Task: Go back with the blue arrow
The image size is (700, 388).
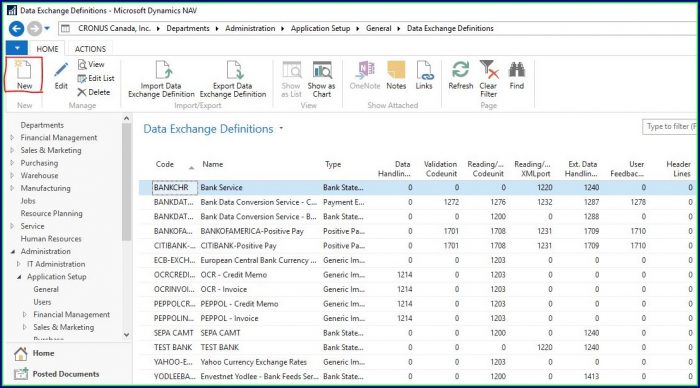Action: (17, 29)
